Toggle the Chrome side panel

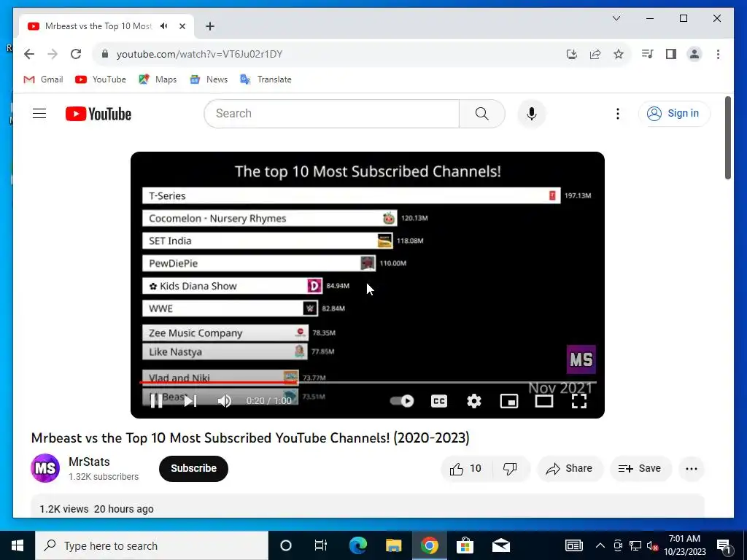click(x=671, y=54)
